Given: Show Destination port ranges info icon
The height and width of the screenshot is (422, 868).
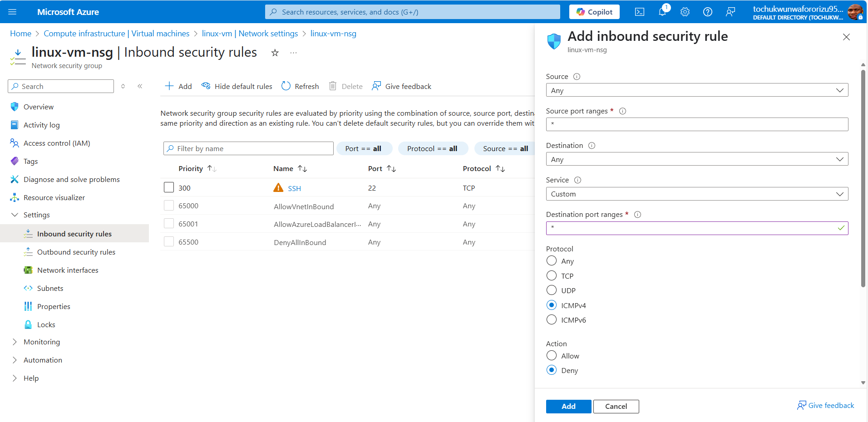Looking at the screenshot, I should pos(637,215).
